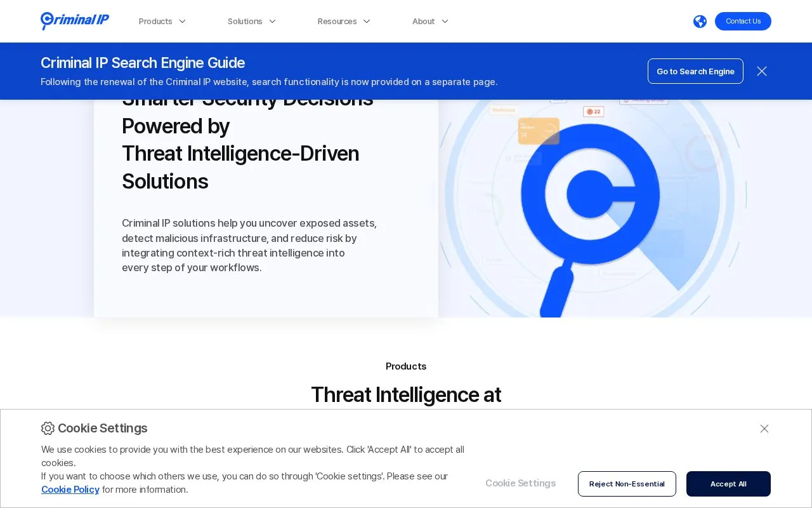Image resolution: width=812 pixels, height=508 pixels.
Task: Click the 'We use cookies' notice text
Action: 252,456
